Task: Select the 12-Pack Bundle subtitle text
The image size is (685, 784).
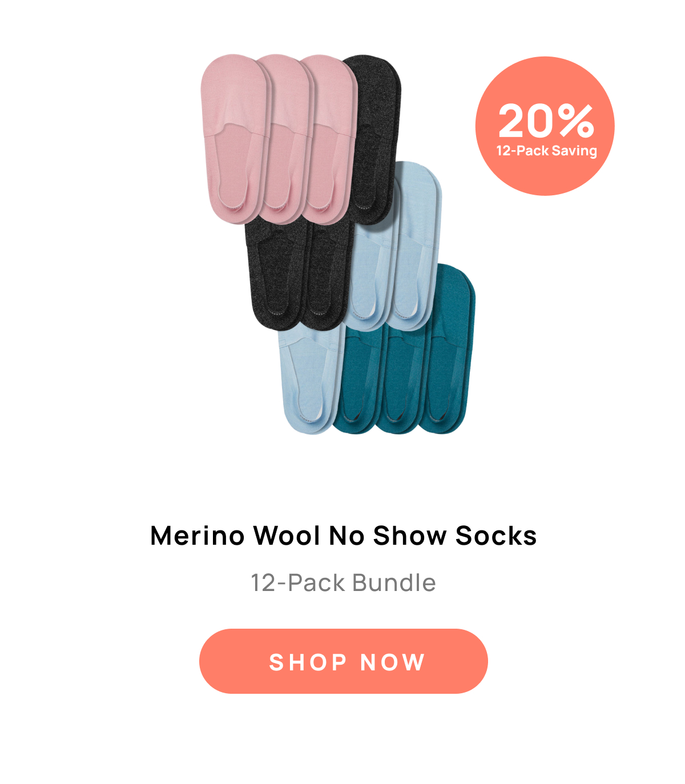Action: tap(343, 583)
